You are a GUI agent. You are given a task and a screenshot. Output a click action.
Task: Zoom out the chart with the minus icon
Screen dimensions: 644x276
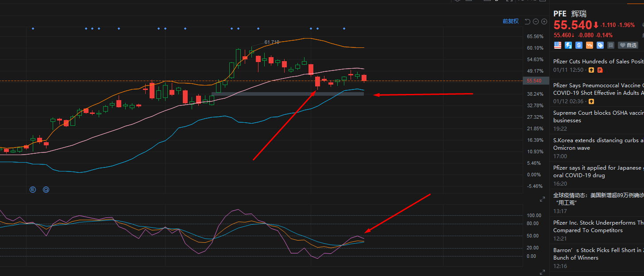pos(536,21)
